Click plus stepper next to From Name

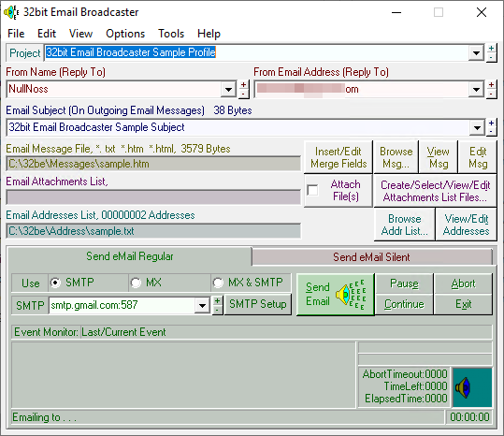pyautogui.click(x=244, y=85)
